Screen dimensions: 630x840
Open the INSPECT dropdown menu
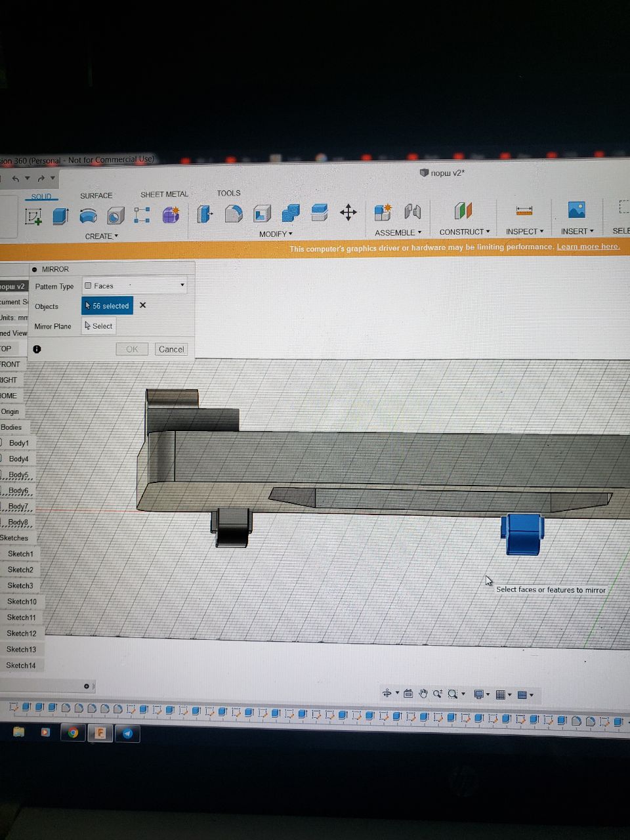click(524, 231)
